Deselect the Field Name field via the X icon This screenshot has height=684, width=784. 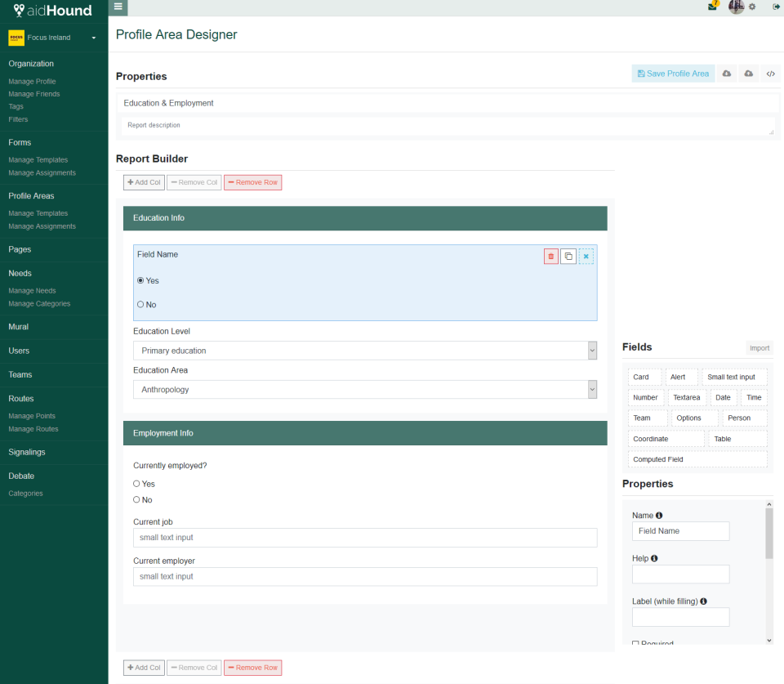(x=586, y=256)
